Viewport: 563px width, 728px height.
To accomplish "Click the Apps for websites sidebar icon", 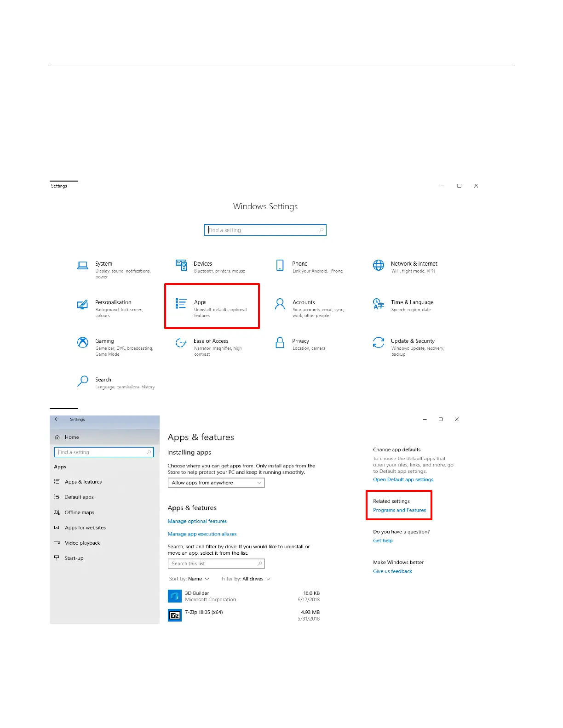I will click(x=57, y=528).
